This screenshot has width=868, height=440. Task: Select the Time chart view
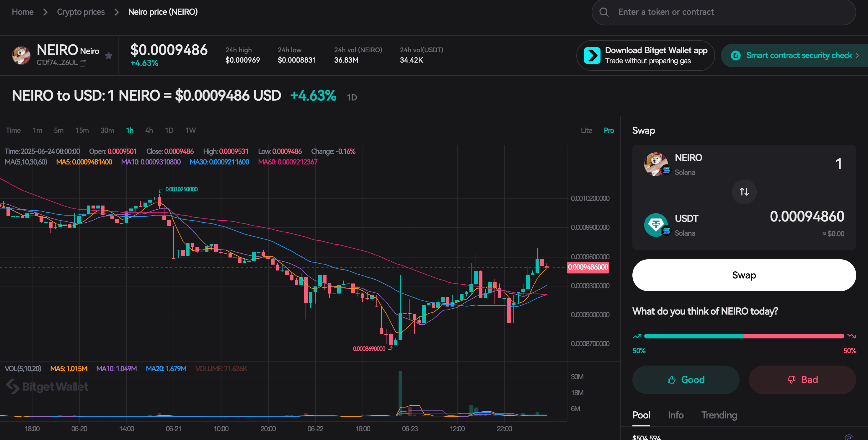point(13,131)
